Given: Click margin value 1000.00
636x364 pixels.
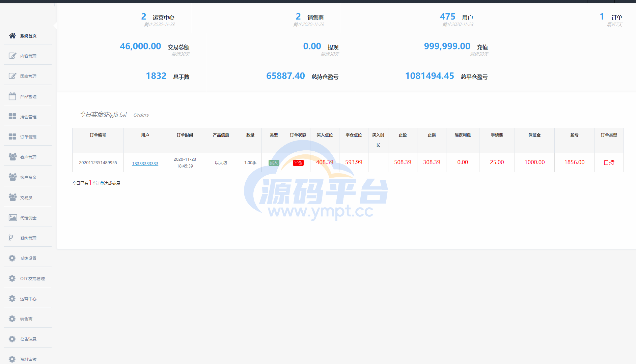Looking at the screenshot, I should [x=534, y=162].
